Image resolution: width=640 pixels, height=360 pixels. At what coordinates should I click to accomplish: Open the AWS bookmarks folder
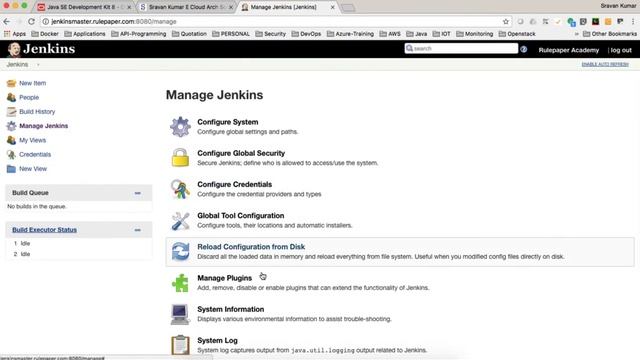coord(390,34)
